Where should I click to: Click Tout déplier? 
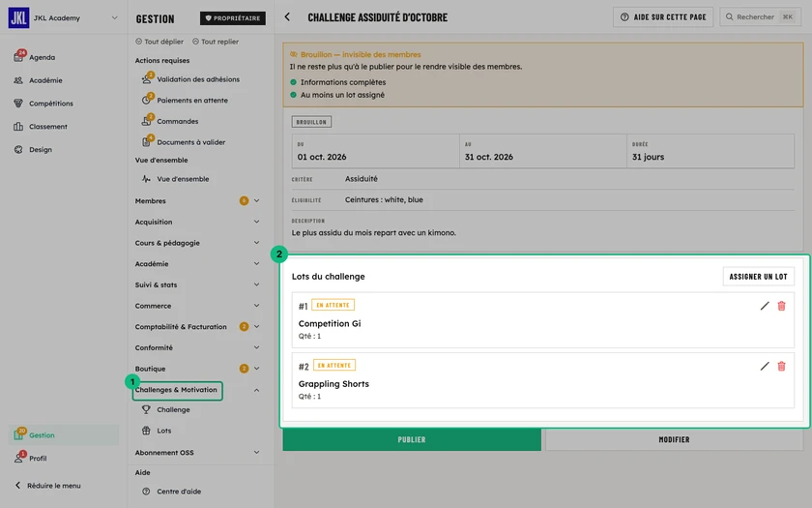point(159,42)
